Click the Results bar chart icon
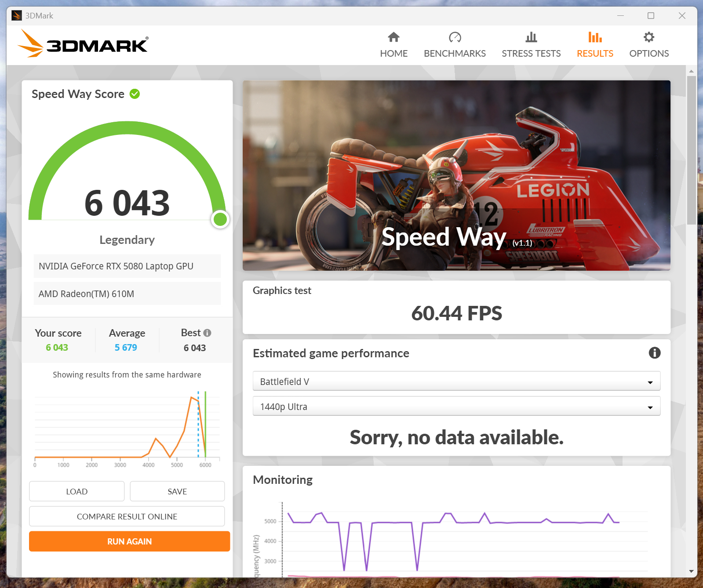This screenshot has height=588, width=703. tap(595, 37)
